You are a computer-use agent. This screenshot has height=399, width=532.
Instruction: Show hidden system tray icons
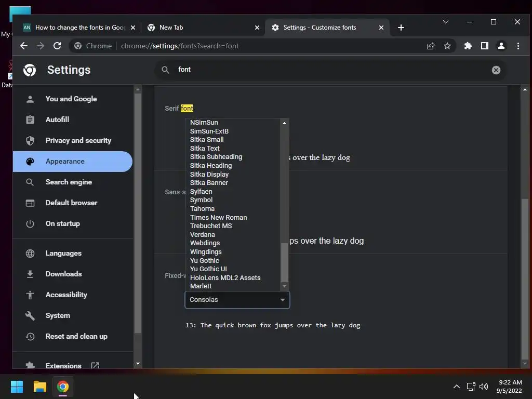(x=457, y=387)
